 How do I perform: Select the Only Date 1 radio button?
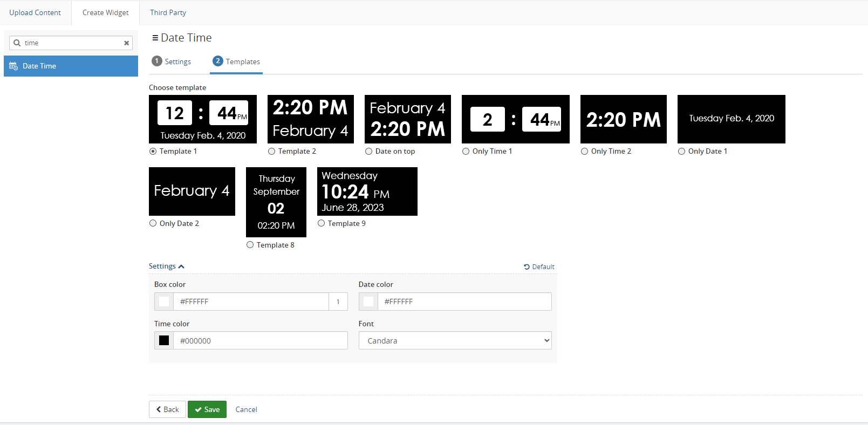[x=682, y=152]
